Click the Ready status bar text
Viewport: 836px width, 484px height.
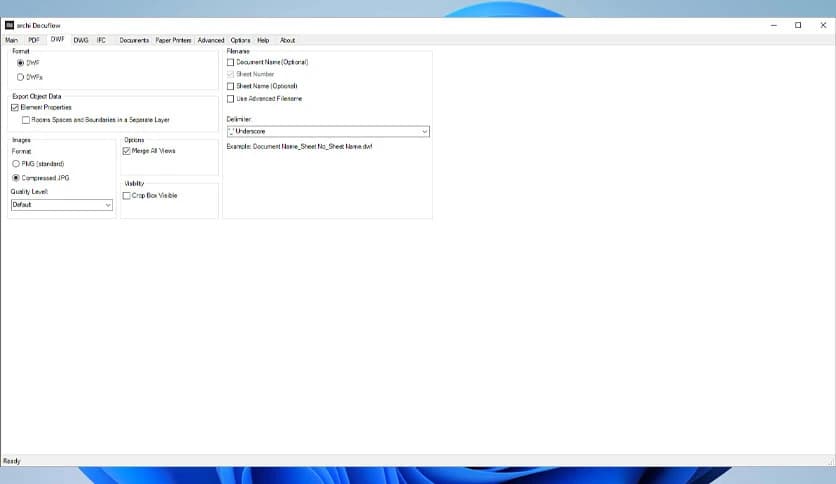tap(12, 461)
